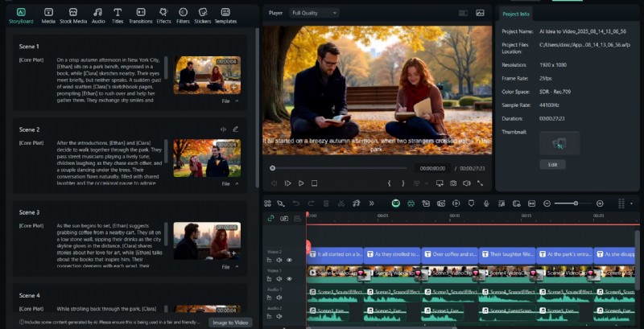Lock the Video 2 track
644x329 pixels.
coord(270,260)
